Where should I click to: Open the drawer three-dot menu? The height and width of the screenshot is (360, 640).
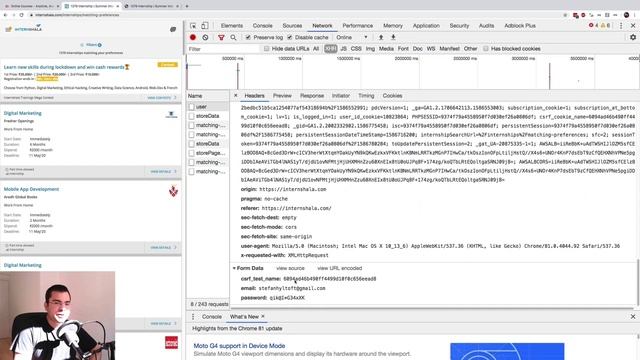click(193, 317)
